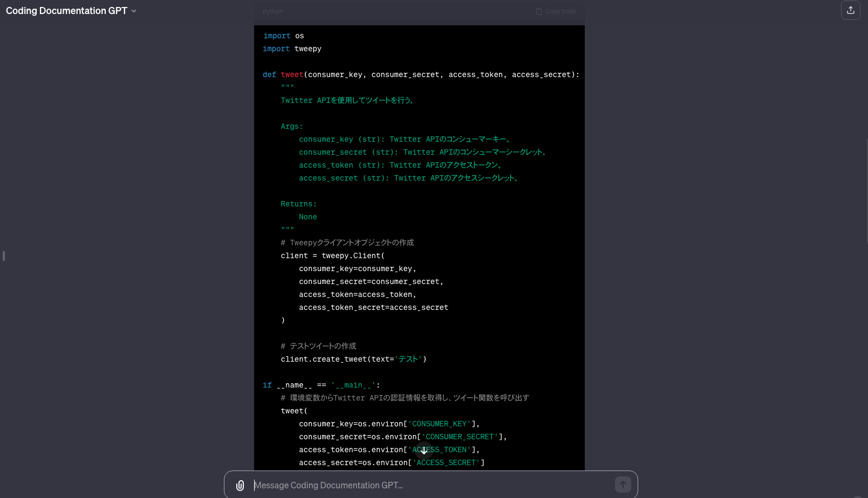868x498 pixels.
Task: Click the 'access_token_secret=access_secret' argument line
Action: [374, 308]
